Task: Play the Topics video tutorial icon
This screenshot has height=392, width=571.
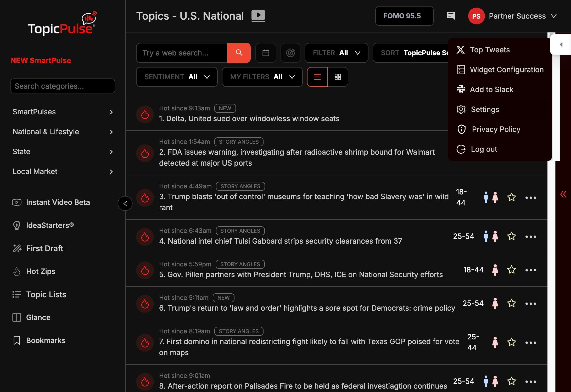Action: [x=258, y=15]
